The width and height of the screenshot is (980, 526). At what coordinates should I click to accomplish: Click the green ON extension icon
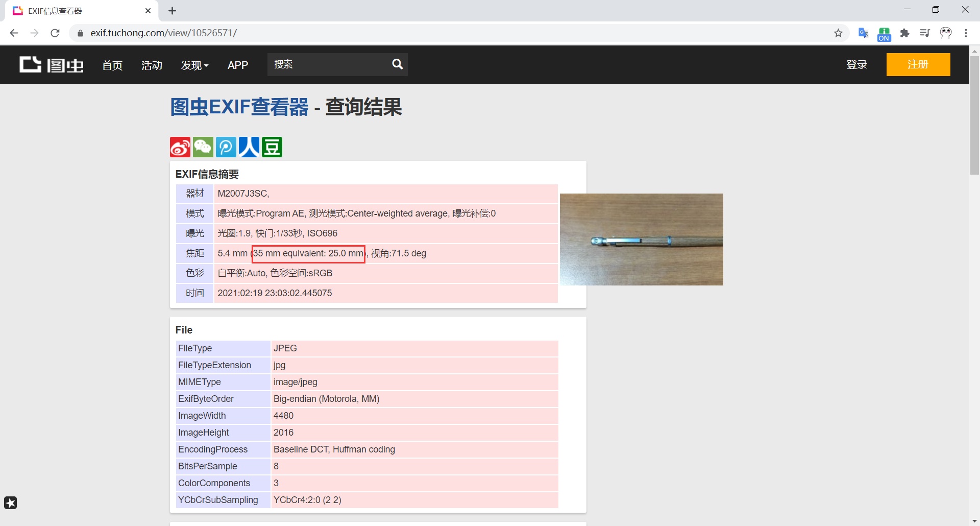[x=884, y=34]
